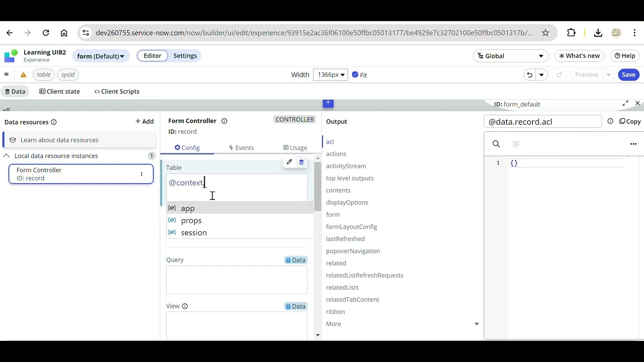Click the pencil edit icon on Table field
Image resolution: width=644 pixels, height=362 pixels.
(289, 162)
